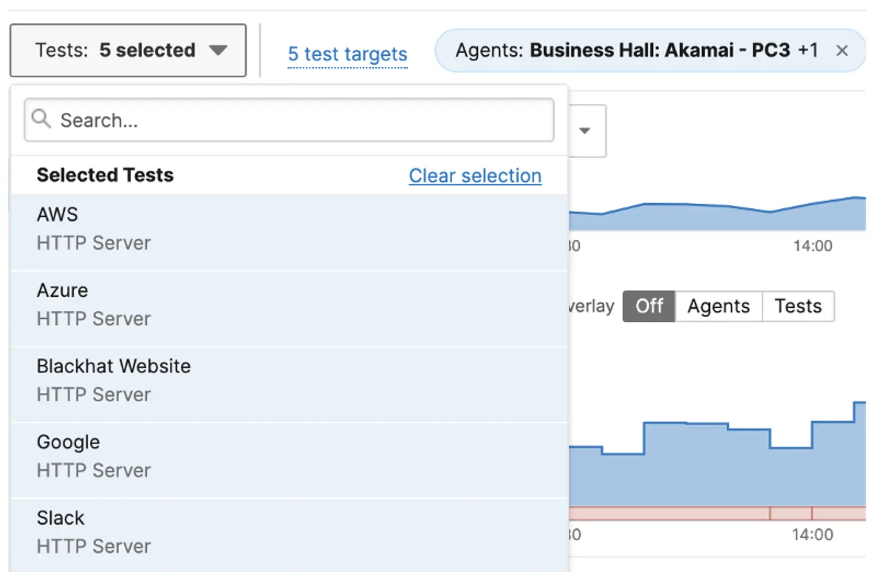Click the search magnifier icon
Screen dimensions: 882x588
(x=41, y=119)
